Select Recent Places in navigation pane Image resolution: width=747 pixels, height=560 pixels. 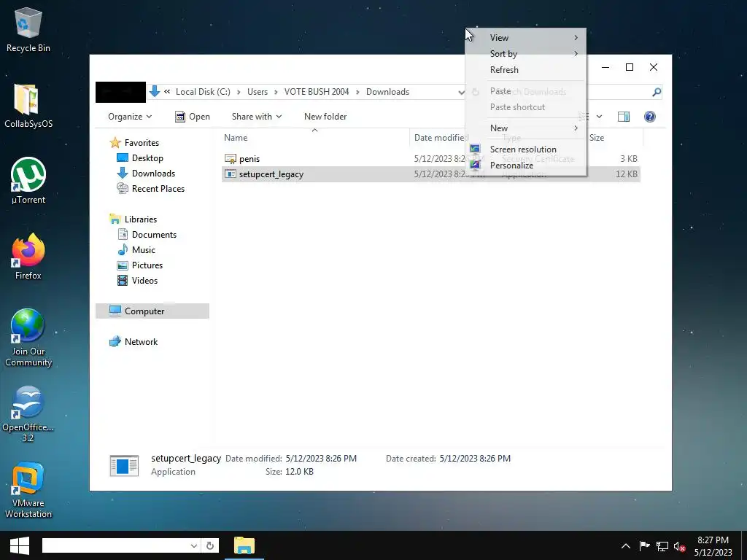click(x=158, y=189)
